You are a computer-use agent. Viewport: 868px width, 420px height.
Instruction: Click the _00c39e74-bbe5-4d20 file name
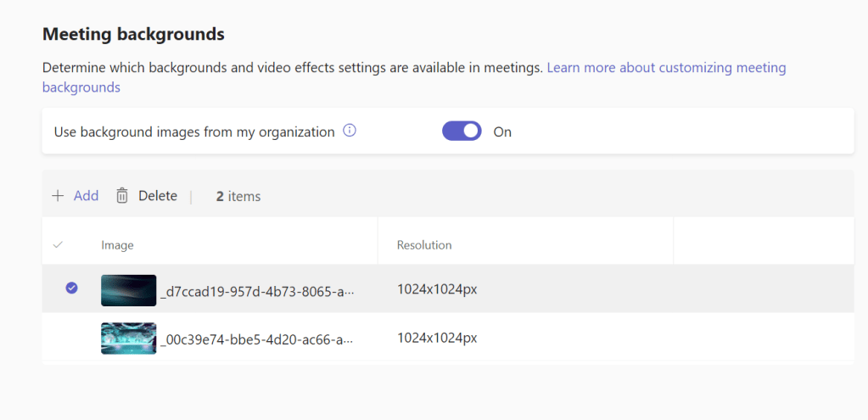[256, 339]
